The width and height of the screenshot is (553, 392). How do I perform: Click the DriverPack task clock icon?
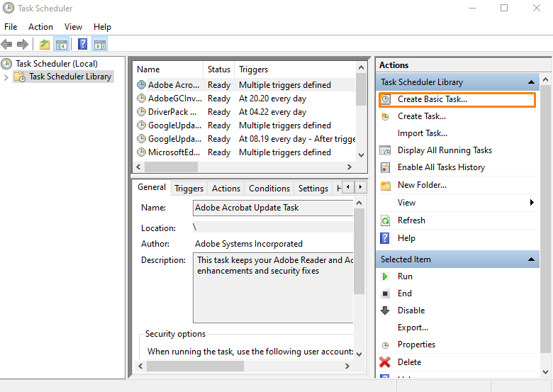coord(141,112)
